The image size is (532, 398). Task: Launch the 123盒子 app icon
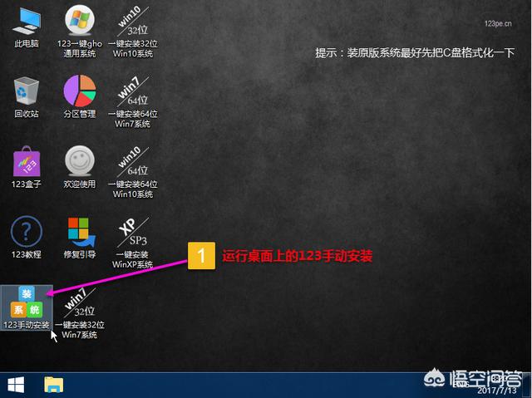click(x=25, y=162)
